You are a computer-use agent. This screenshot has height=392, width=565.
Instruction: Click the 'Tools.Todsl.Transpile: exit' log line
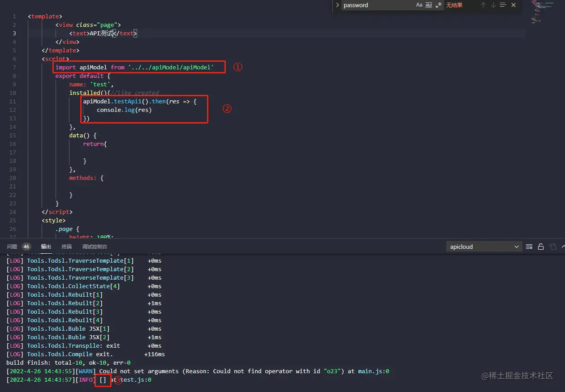click(x=84, y=345)
